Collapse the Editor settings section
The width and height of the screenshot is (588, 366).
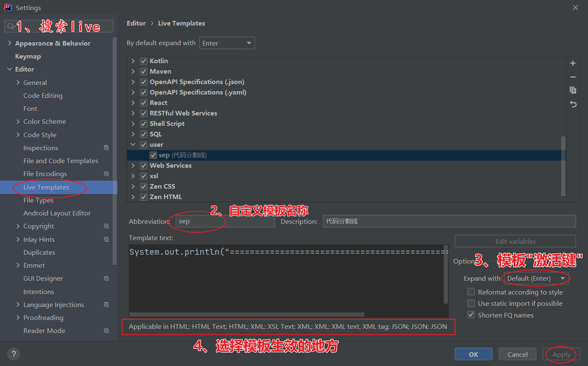click(10, 69)
